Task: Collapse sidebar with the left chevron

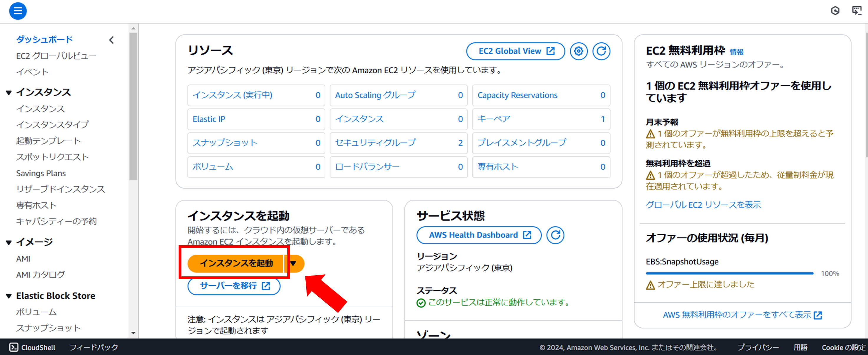Action: (x=111, y=40)
